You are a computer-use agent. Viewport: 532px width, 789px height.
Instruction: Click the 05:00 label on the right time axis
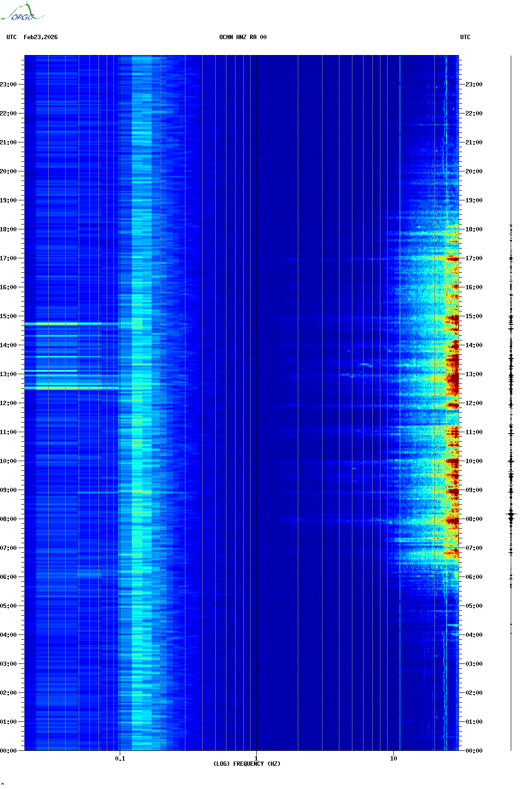click(x=474, y=606)
